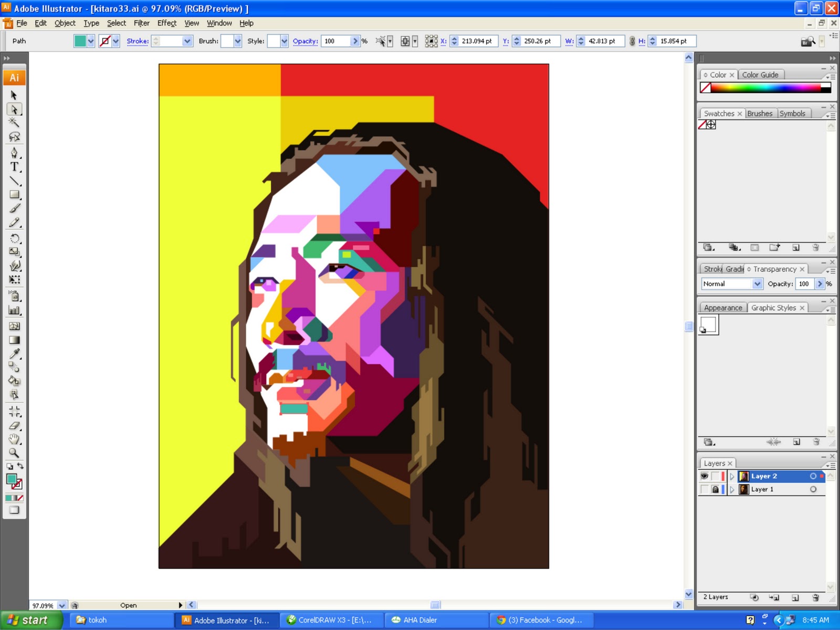Activate the Gradient tool
840x630 pixels.
pos(14,340)
